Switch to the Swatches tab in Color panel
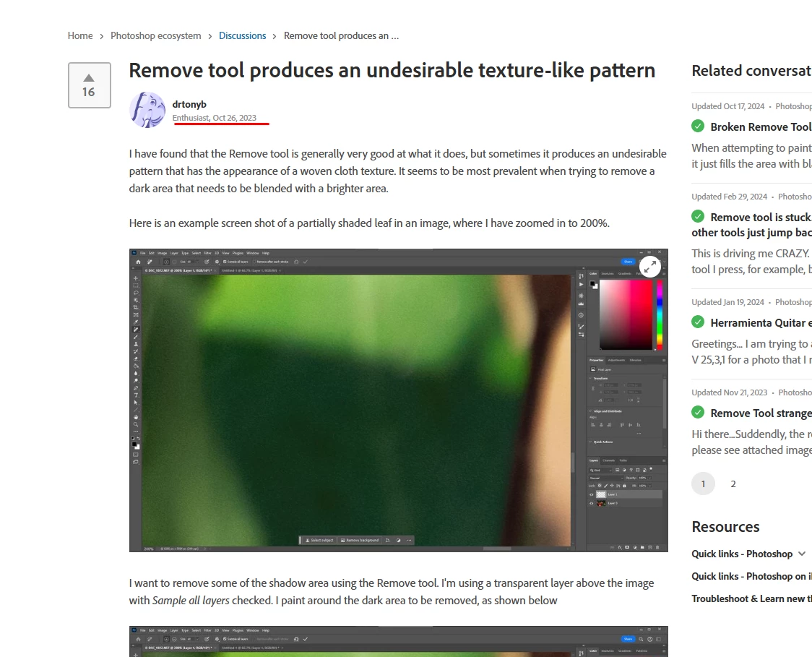This screenshot has width=812, height=657. [x=608, y=274]
